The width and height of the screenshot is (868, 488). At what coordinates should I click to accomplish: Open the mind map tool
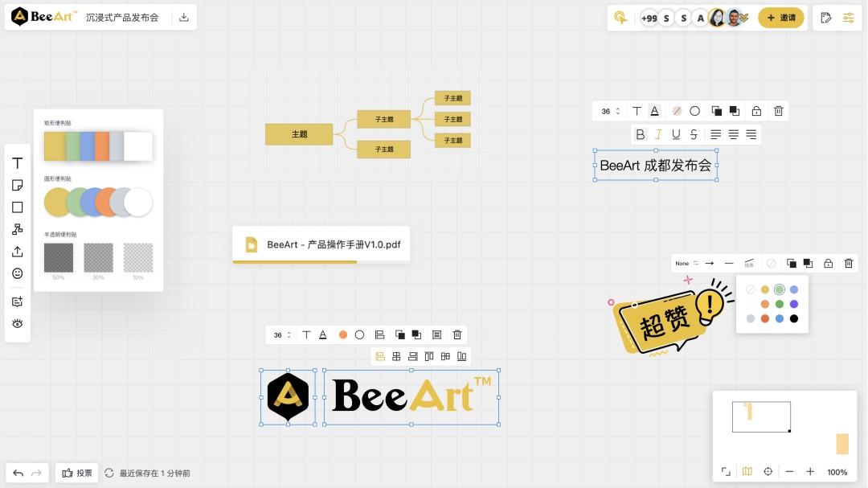[x=17, y=228]
